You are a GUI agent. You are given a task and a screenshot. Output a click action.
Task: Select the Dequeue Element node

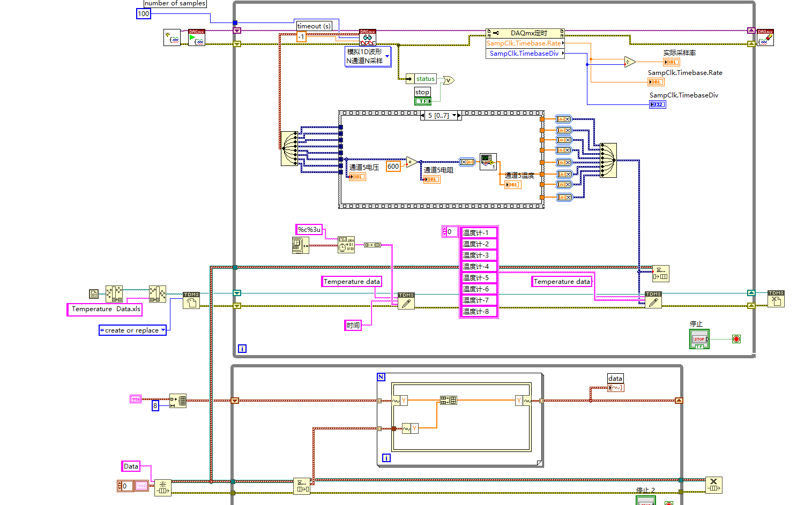[x=302, y=486]
